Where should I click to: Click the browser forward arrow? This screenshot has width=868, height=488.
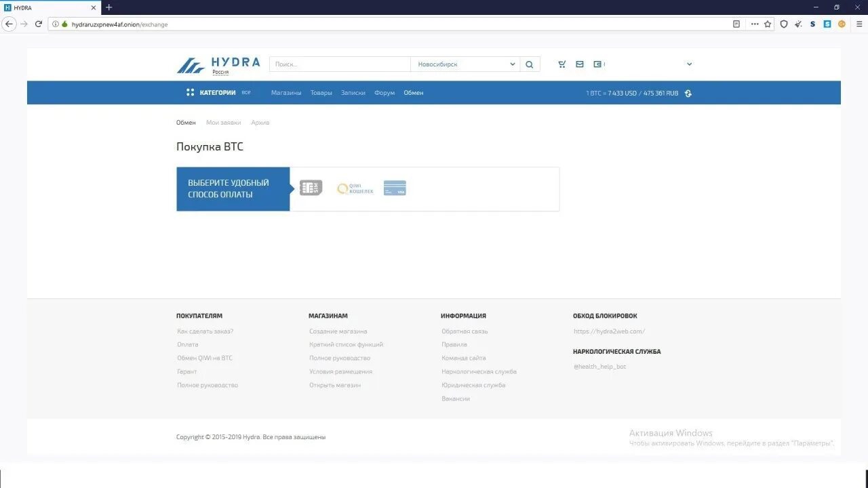click(24, 24)
